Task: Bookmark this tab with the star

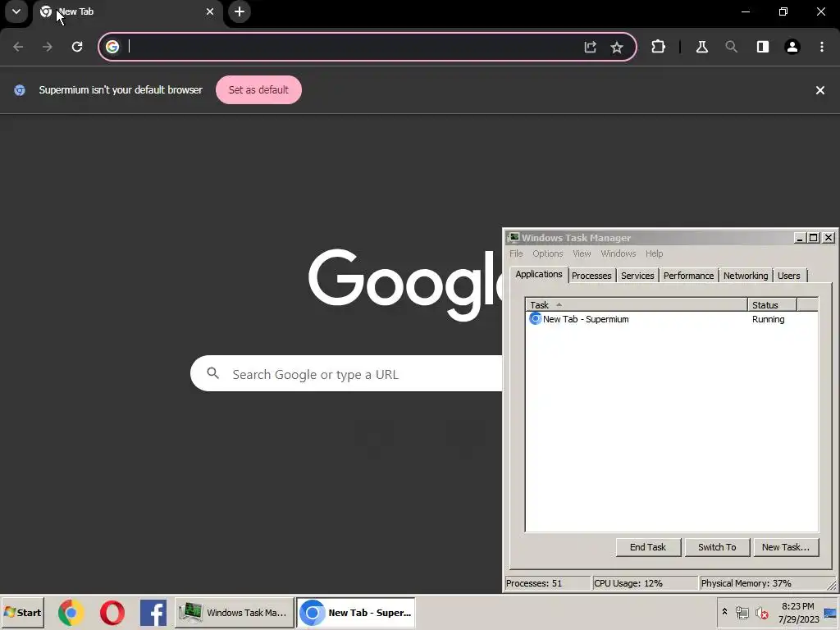Action: tap(617, 47)
